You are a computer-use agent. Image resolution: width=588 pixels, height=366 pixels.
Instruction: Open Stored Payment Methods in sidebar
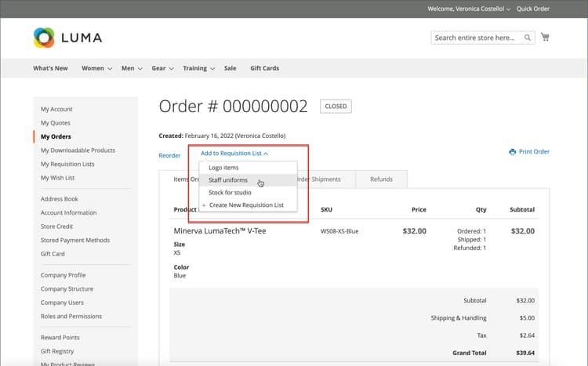tap(75, 241)
